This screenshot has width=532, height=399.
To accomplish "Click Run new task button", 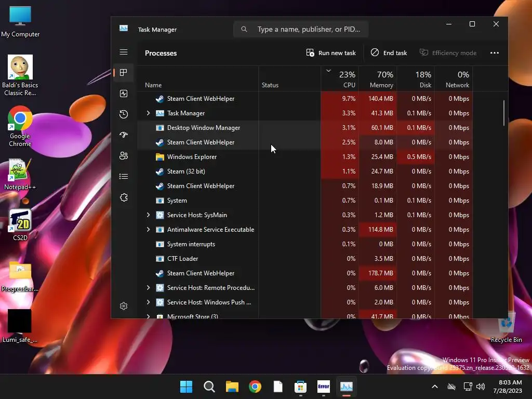I will [x=331, y=53].
